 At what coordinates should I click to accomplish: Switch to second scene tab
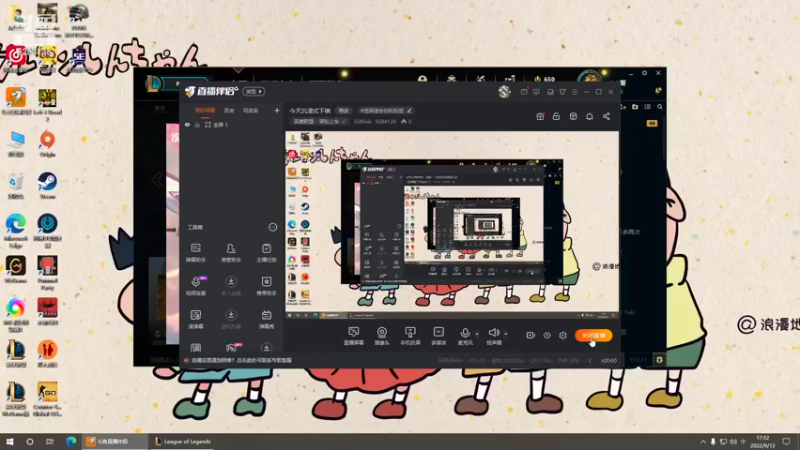click(229, 110)
